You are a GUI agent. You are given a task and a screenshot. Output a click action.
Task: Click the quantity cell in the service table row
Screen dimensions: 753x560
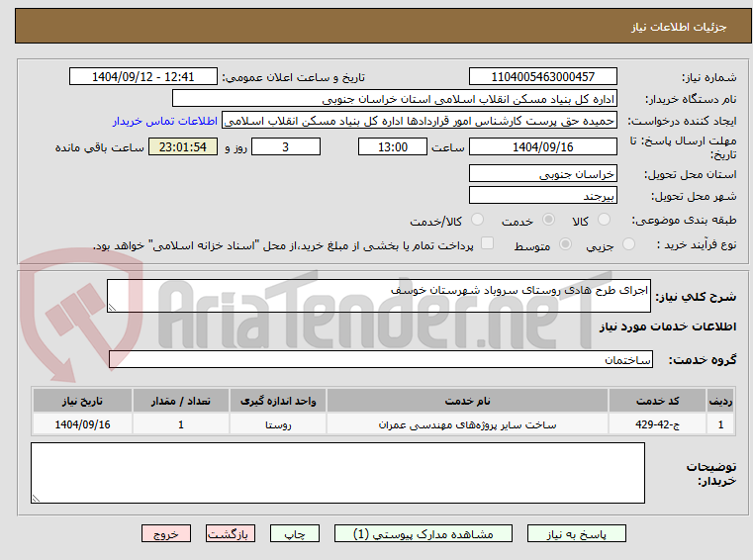click(x=180, y=424)
